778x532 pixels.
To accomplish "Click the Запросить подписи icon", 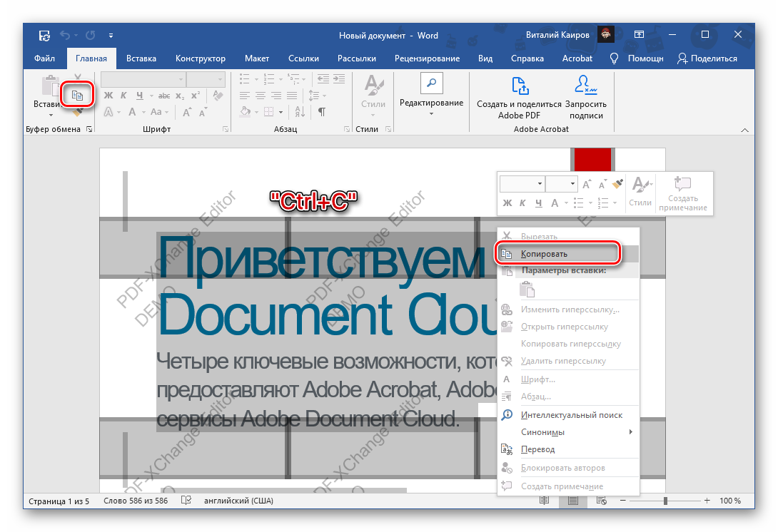I will pos(585,85).
